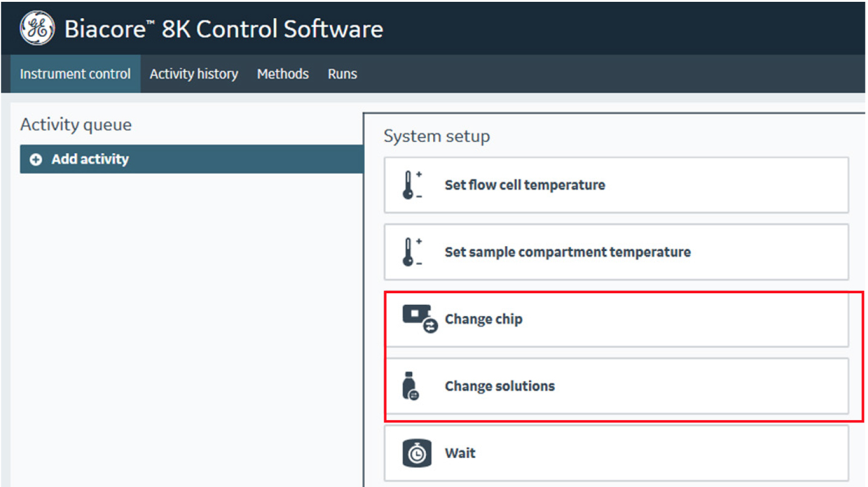This screenshot has width=868, height=487.
Task: Choose Set sample compartment temperature label
Action: (568, 252)
